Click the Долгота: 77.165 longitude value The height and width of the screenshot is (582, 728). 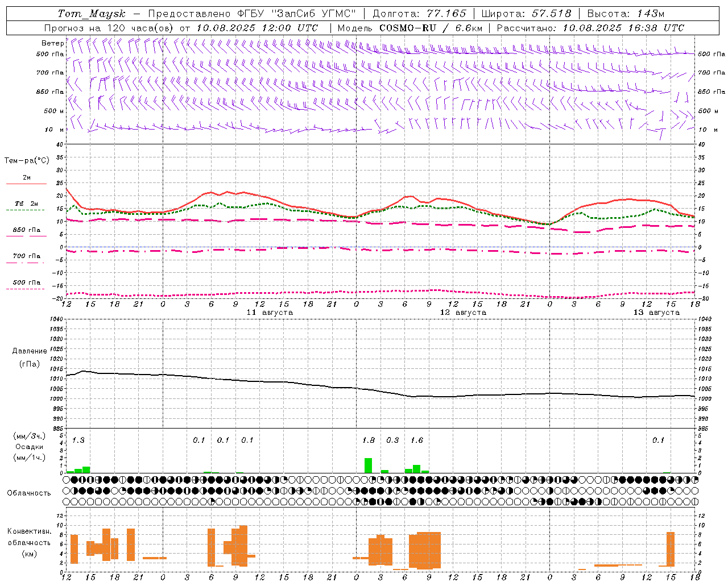[x=419, y=14]
